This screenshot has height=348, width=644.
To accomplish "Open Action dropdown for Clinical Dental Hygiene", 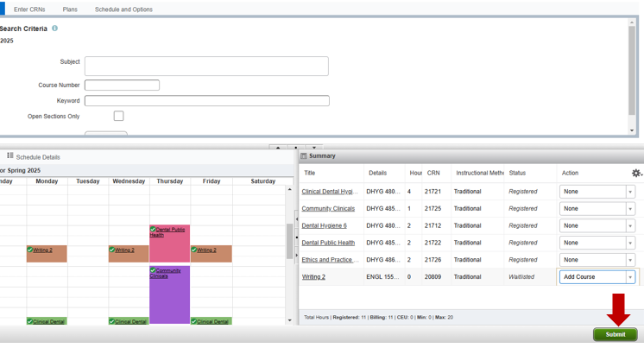I will coord(630,192).
